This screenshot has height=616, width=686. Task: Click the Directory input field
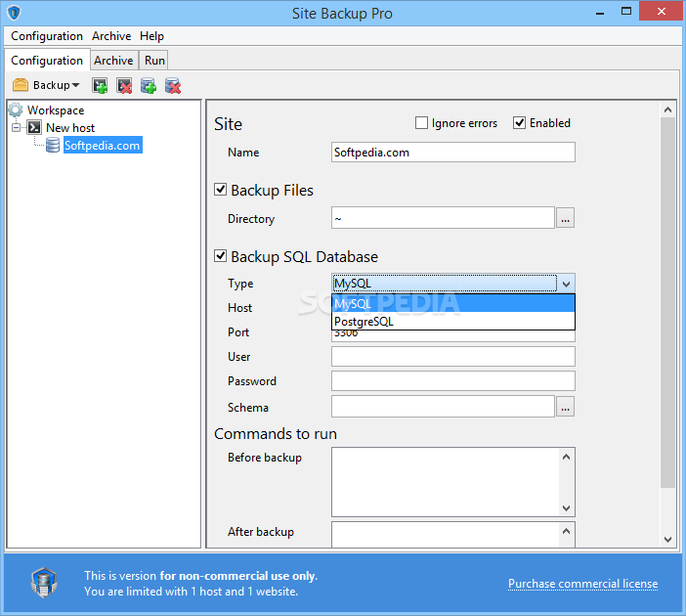(443, 218)
